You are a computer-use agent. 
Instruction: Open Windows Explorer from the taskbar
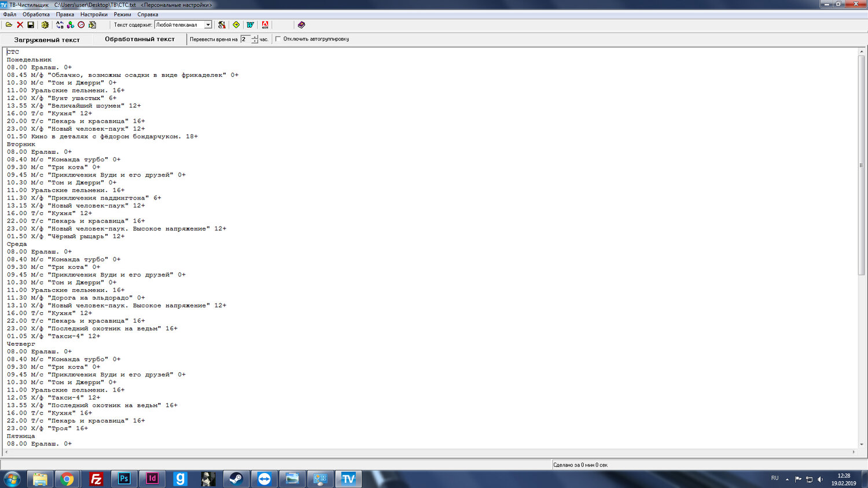coord(40,479)
